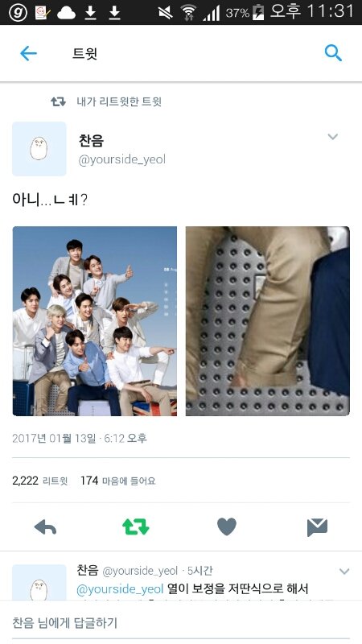Open the 찬음 profile avatar
Screen dimensions: 362x644
(39, 149)
